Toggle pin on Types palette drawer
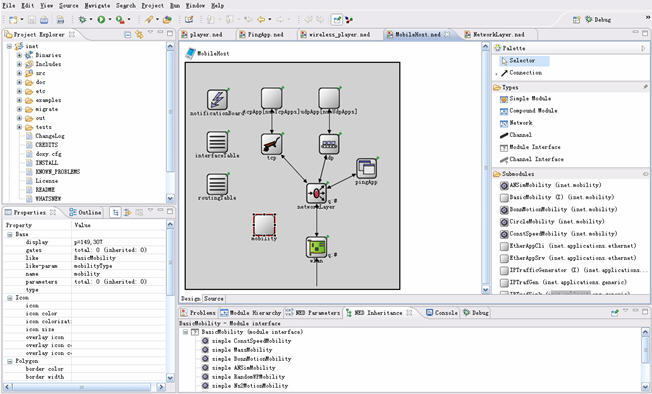 (x=645, y=87)
